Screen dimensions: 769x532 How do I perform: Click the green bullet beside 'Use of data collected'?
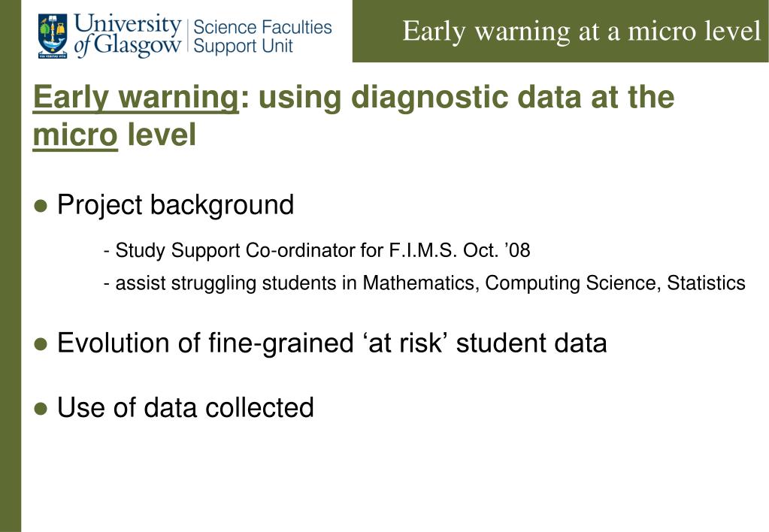(41, 409)
